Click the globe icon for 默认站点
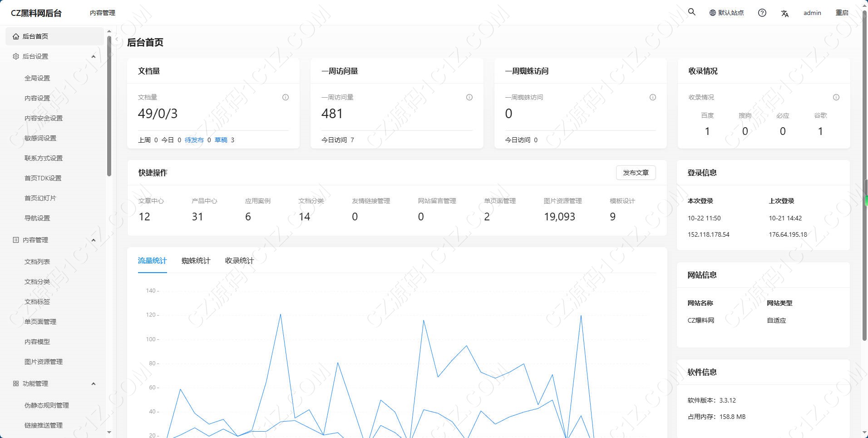The width and height of the screenshot is (868, 438). click(x=713, y=13)
